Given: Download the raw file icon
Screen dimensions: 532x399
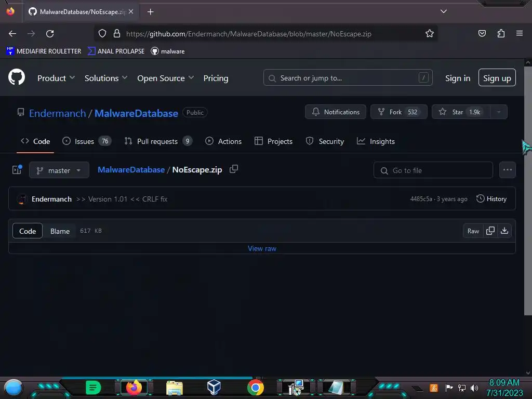Looking at the screenshot, I should [x=504, y=231].
